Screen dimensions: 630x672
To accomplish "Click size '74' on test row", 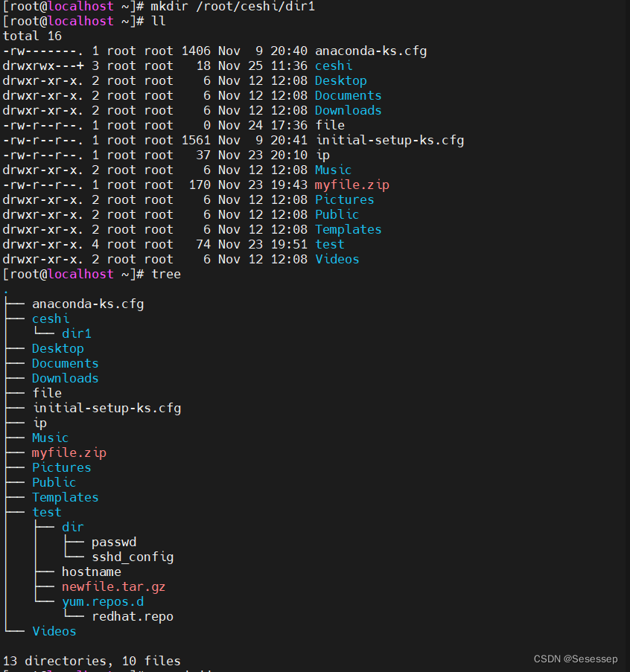I will 203,245.
